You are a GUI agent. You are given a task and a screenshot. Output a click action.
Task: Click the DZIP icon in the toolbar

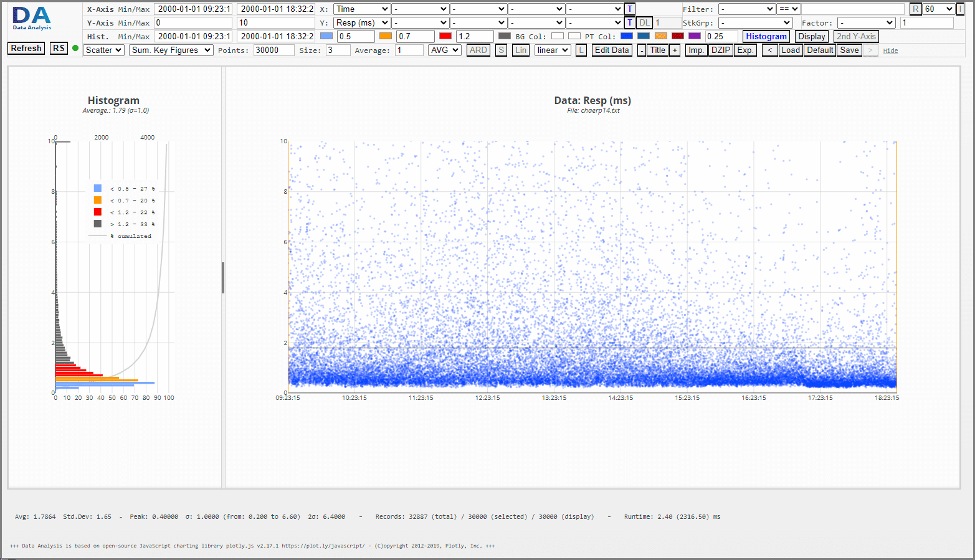[721, 50]
